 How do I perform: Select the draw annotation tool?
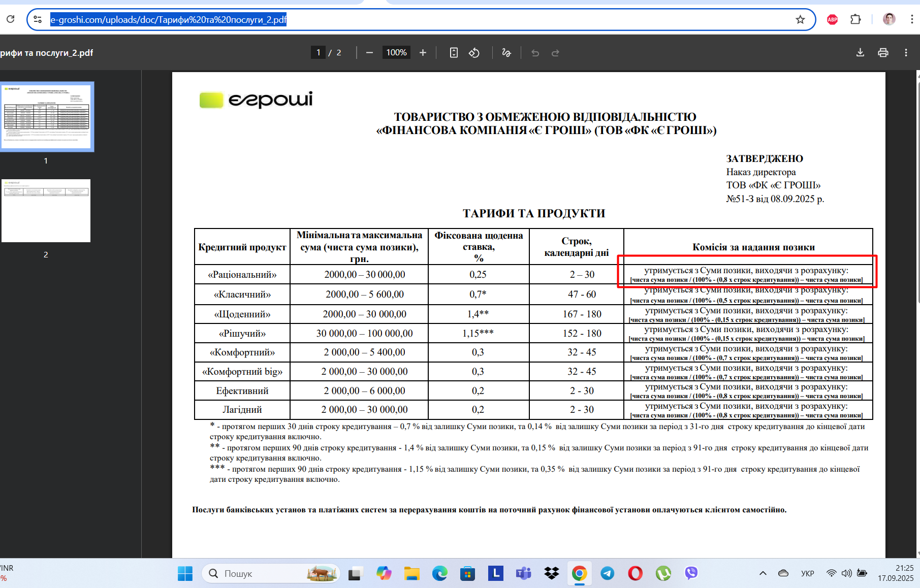tap(506, 52)
